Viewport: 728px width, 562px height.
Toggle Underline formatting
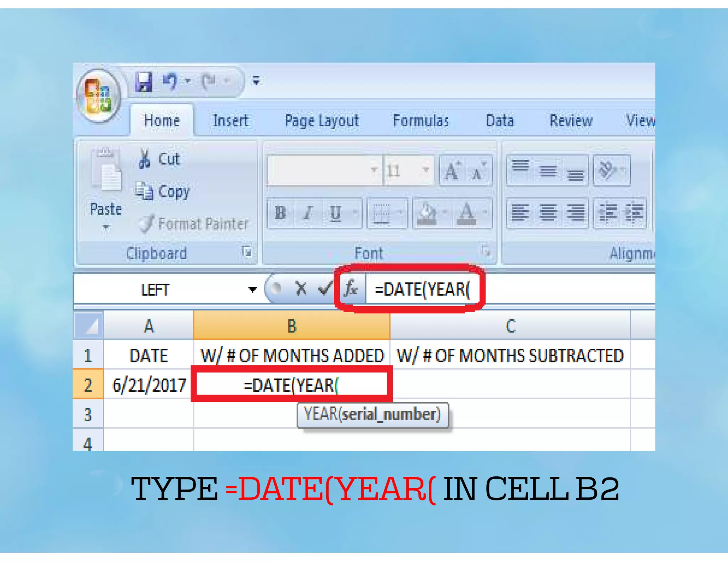pyautogui.click(x=335, y=213)
